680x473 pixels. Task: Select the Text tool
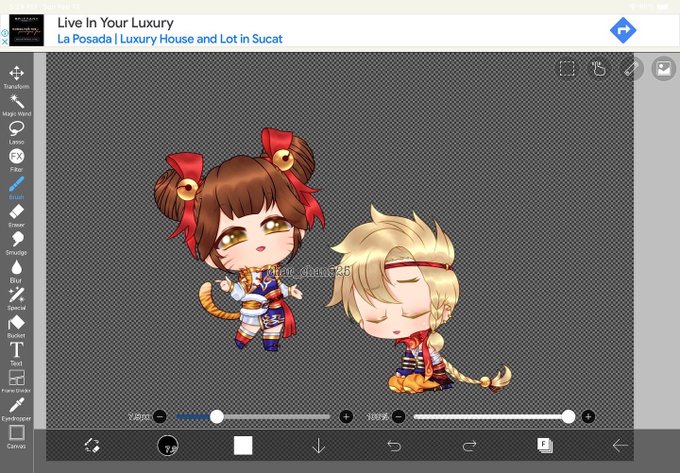pos(16,354)
